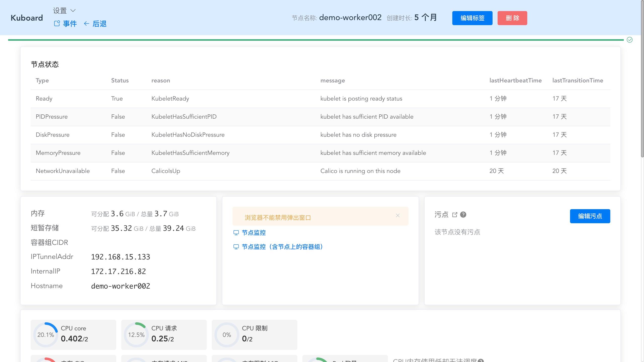Select the MemoryPressure row type cell
This screenshot has width=644, height=362.
click(x=58, y=153)
